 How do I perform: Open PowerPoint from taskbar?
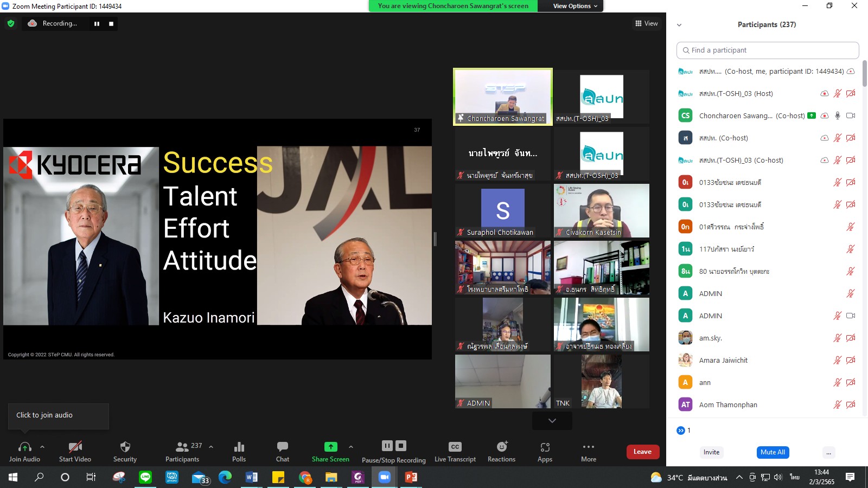click(411, 477)
